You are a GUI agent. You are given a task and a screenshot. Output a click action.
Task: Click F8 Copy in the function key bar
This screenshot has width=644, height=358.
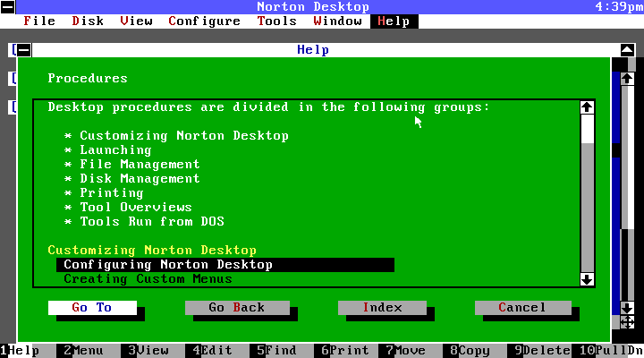(x=470, y=351)
